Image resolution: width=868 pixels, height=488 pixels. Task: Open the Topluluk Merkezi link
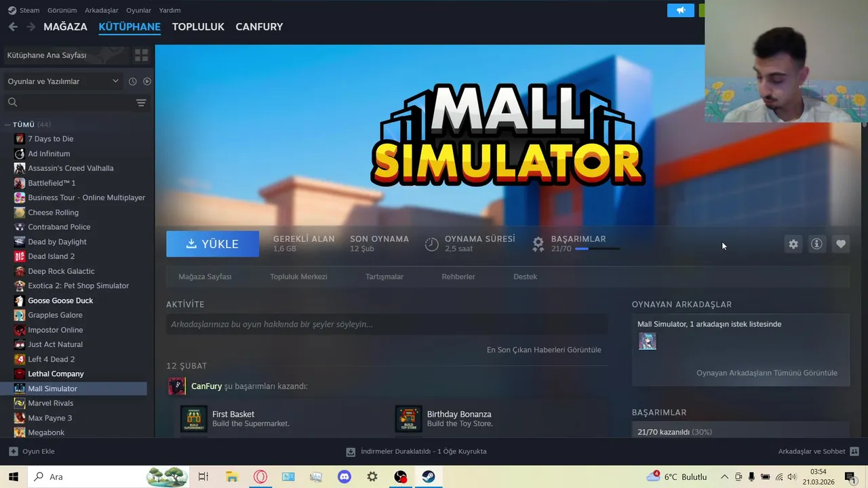pos(298,277)
